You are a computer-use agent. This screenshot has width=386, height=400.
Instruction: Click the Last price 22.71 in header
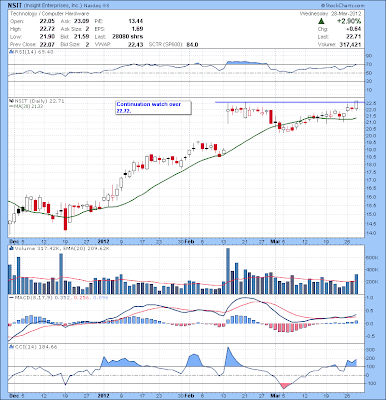[354, 37]
